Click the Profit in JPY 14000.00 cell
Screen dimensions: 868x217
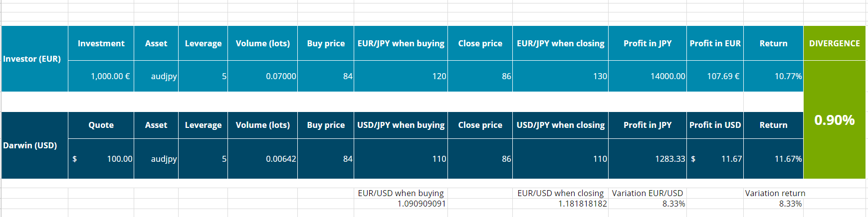(648, 76)
